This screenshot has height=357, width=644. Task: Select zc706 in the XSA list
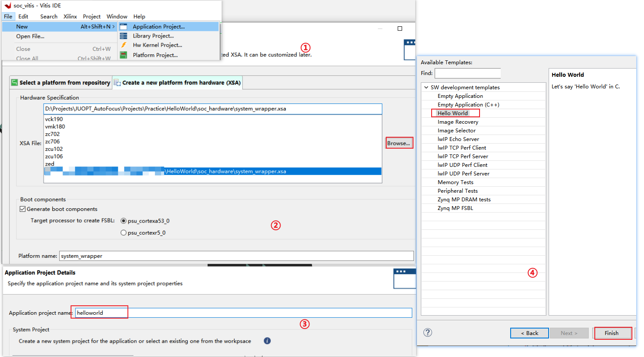(52, 141)
